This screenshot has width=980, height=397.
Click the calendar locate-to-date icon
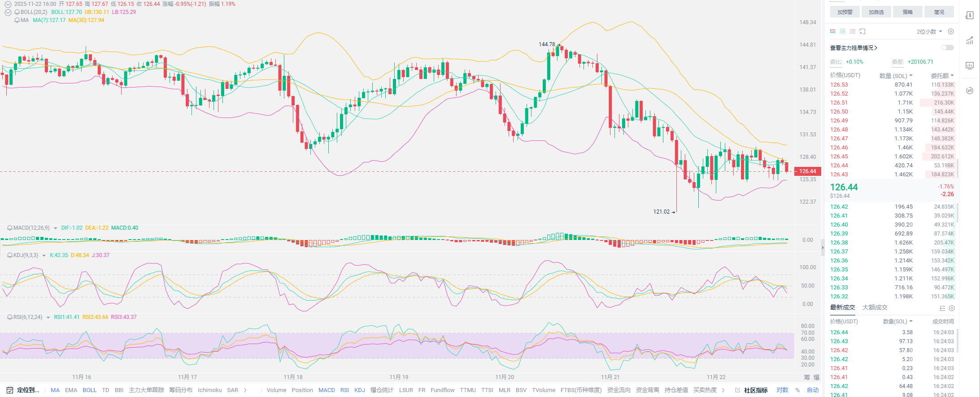point(10,390)
